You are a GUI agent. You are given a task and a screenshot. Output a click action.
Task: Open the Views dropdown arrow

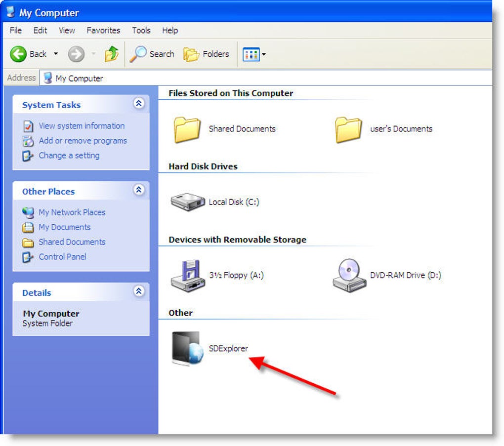[264, 54]
